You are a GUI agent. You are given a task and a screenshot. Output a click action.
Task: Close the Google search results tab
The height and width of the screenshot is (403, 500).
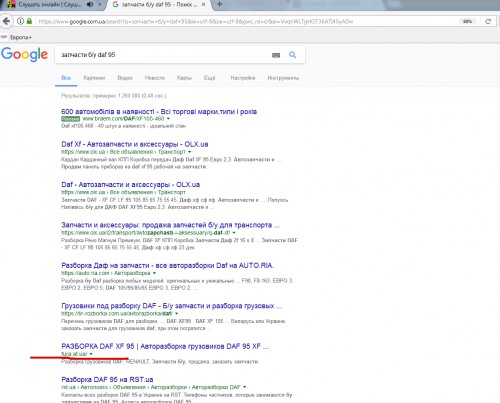click(203, 5)
